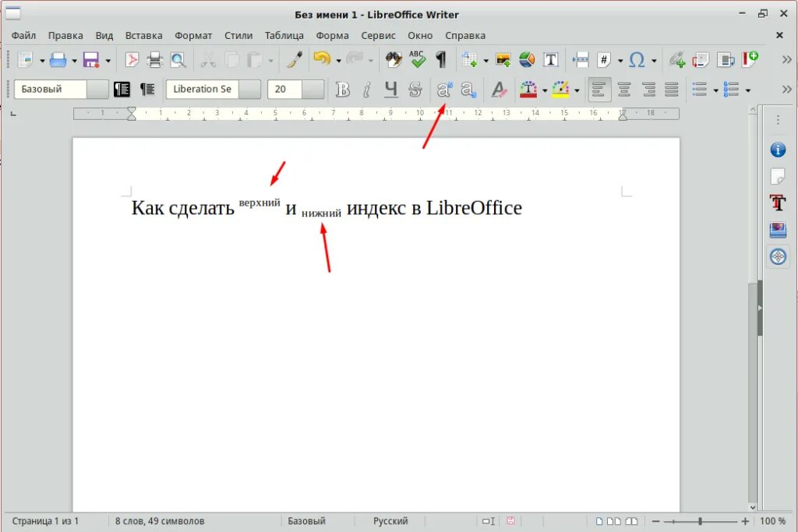This screenshot has height=532, width=798.
Task: Print the document directly
Action: click(x=155, y=60)
